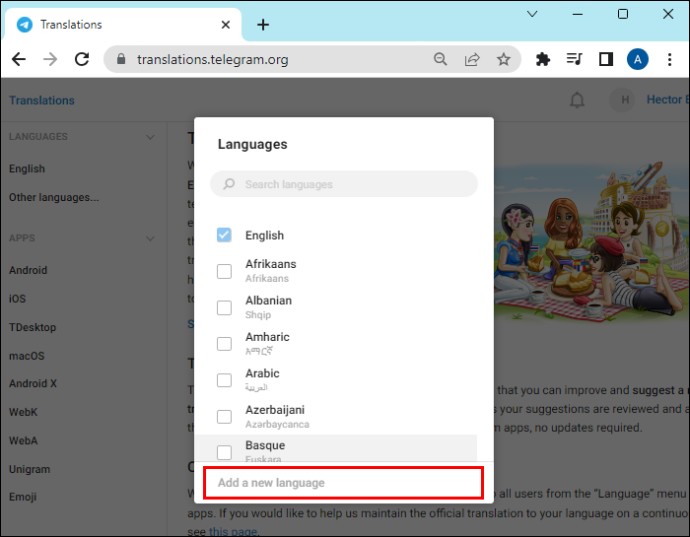690x537 pixels.
Task: Click the Translations header link
Action: [42, 100]
